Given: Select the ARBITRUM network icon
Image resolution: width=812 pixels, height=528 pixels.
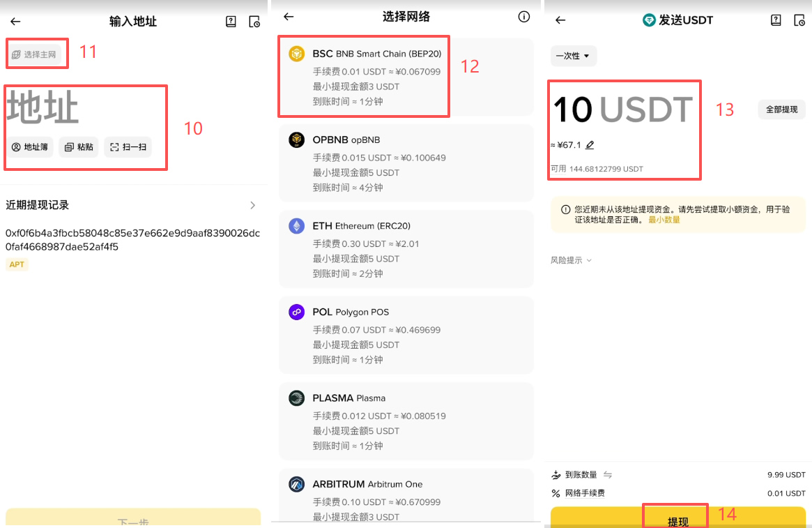Looking at the screenshot, I should [x=297, y=484].
